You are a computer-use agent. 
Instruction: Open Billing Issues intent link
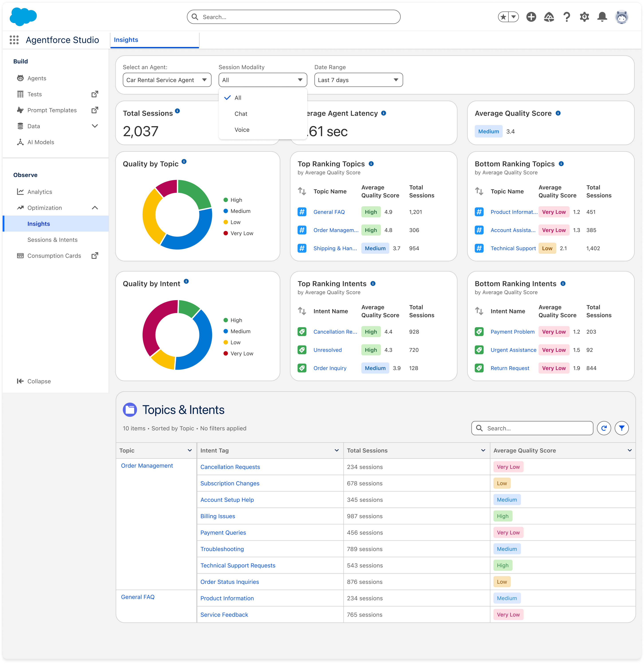pos(218,516)
